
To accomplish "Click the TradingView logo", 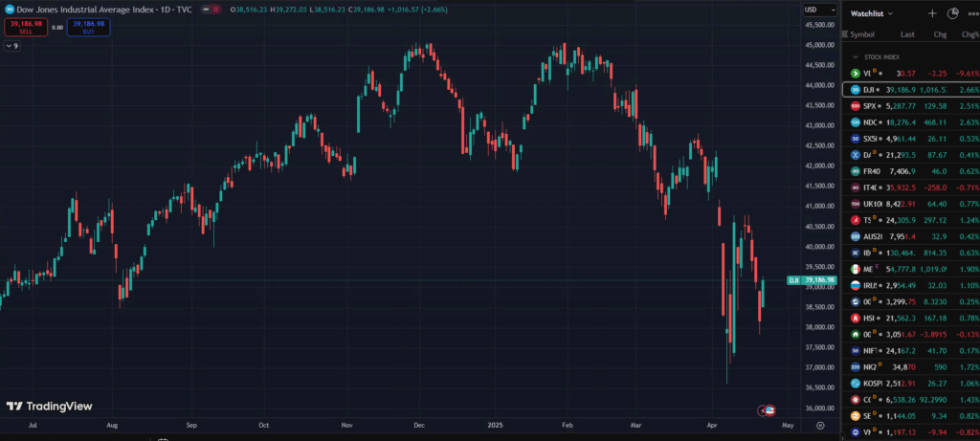I will click(x=50, y=406).
